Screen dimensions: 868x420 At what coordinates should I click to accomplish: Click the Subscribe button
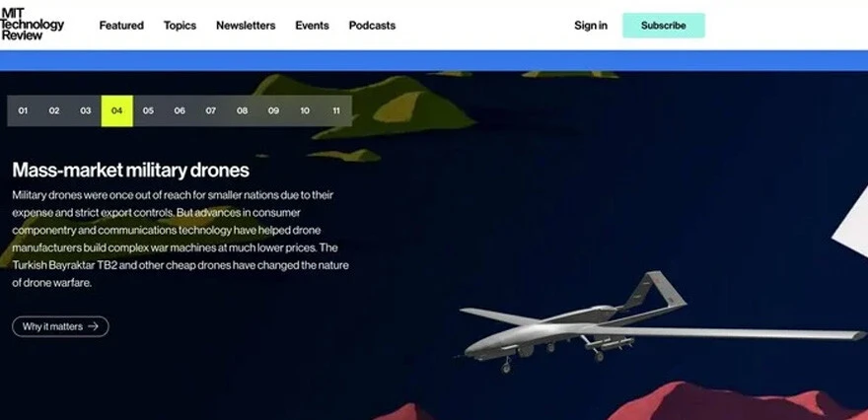[664, 26]
